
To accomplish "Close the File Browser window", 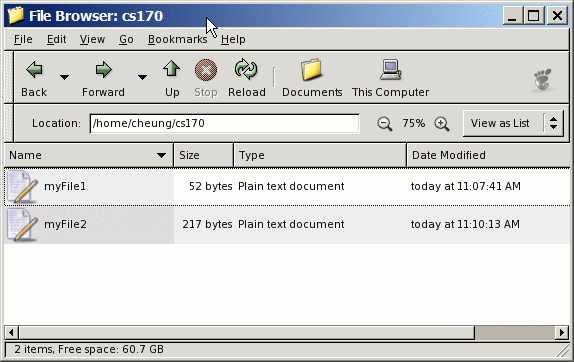I will [557, 16].
